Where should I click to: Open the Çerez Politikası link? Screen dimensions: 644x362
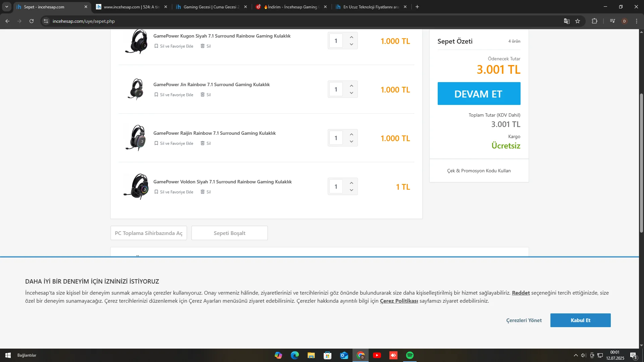[x=399, y=301]
